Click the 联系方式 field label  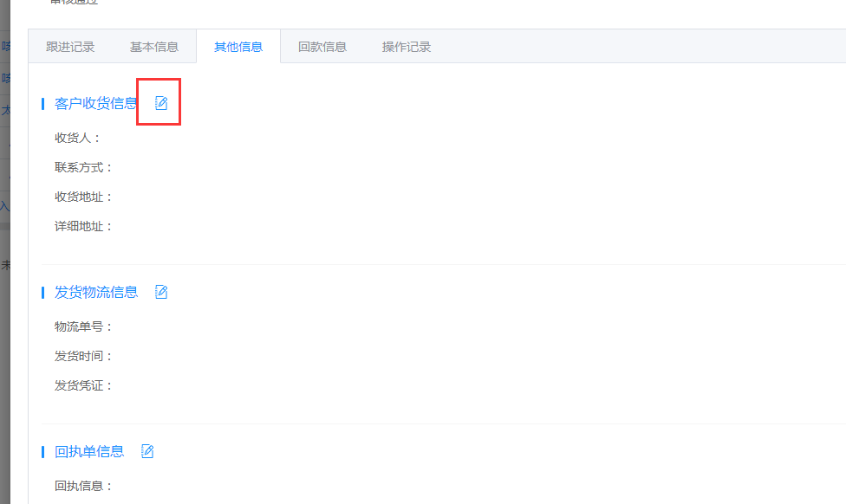(83, 167)
